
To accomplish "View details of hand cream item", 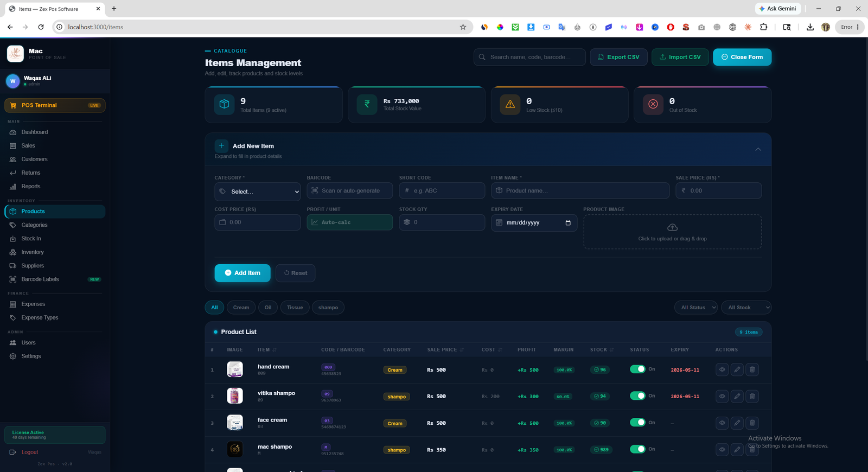I will click(722, 369).
